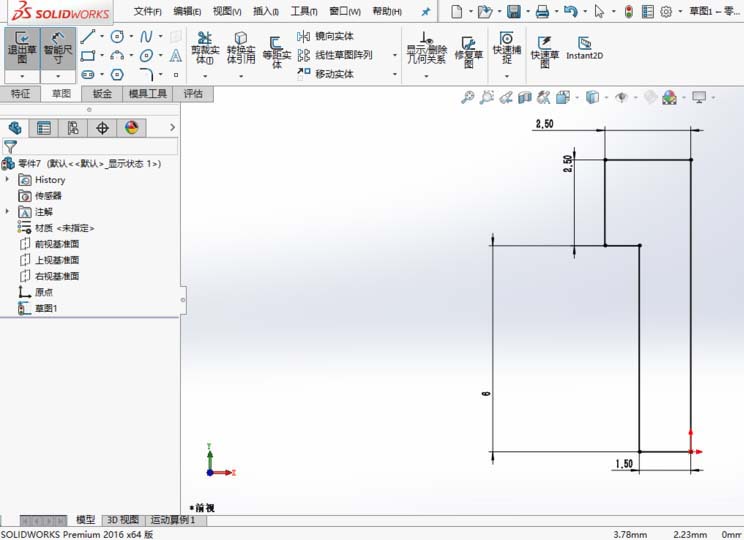Expand the 注解 (Annotations) tree node
This screenshot has width=744, height=540.
(x=8, y=212)
